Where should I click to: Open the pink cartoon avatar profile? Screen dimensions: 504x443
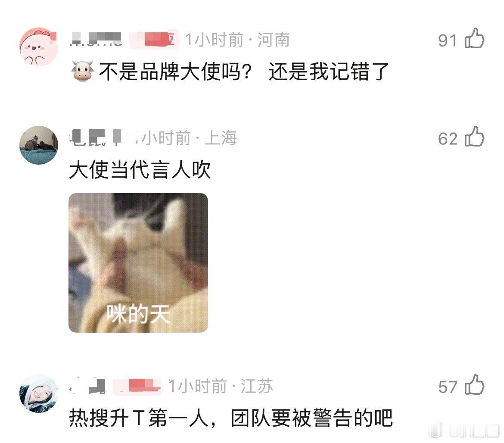39,47
